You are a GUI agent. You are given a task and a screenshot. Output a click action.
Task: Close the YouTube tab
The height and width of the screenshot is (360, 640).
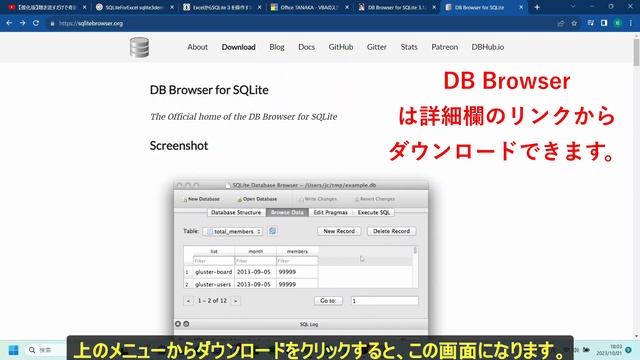click(84, 7)
